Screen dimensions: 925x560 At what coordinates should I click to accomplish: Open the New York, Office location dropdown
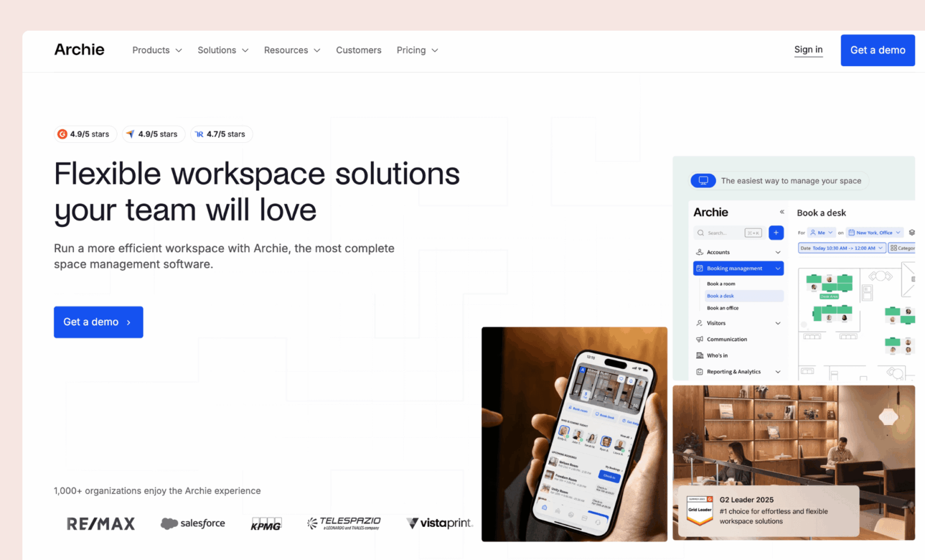tap(874, 232)
